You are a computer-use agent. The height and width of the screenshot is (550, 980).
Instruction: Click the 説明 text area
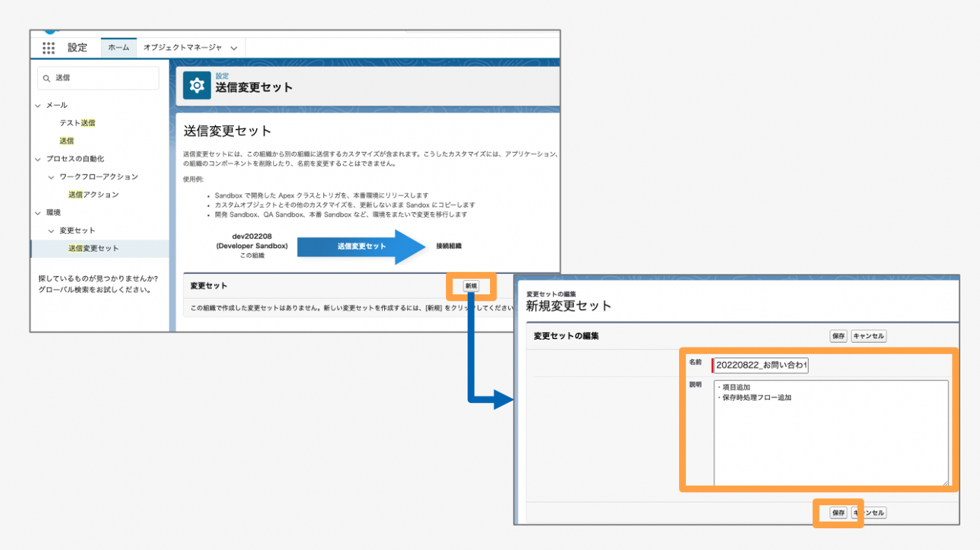click(x=832, y=433)
